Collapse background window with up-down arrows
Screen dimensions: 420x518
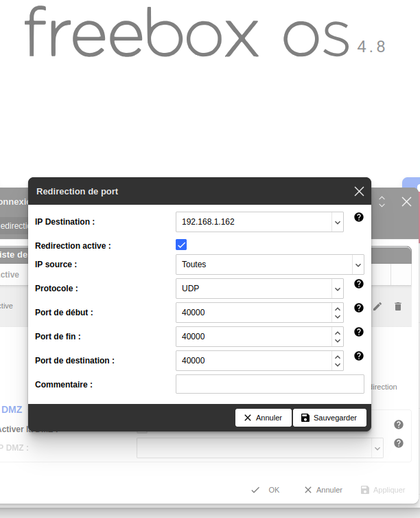(382, 201)
